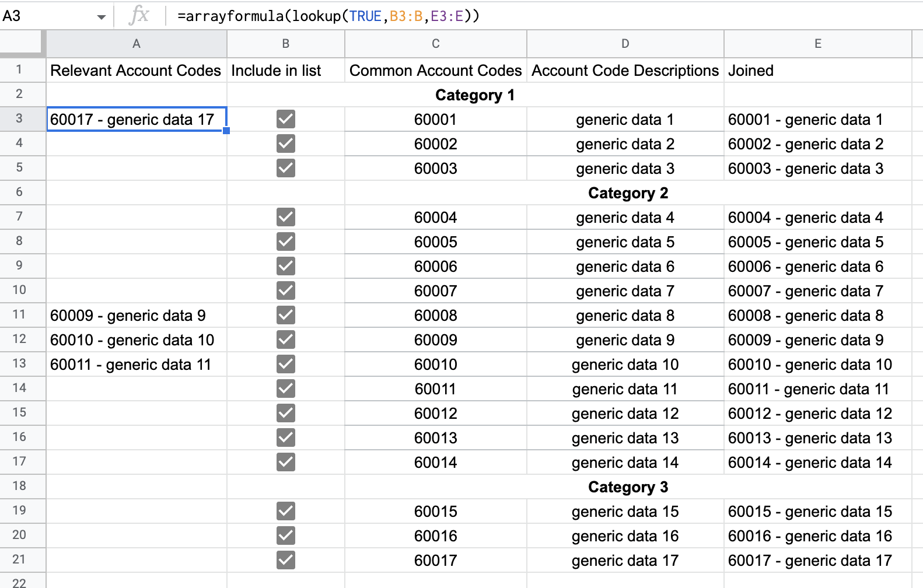
Task: Click the 'Account Code Descriptions' header cell
Action: pyautogui.click(x=625, y=70)
